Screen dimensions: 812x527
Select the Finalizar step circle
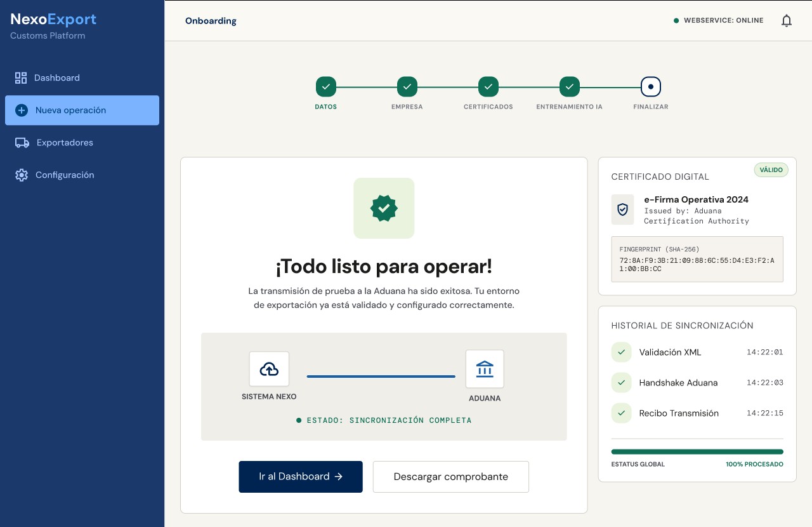[651, 86]
